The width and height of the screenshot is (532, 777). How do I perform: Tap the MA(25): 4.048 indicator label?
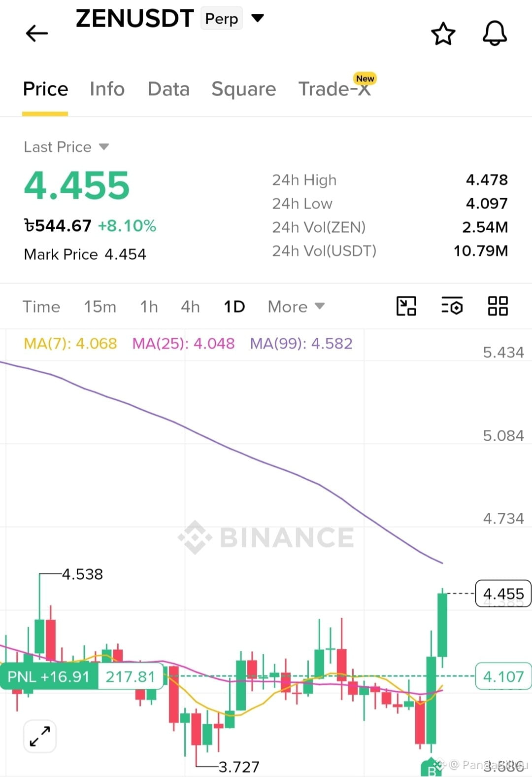[183, 343]
